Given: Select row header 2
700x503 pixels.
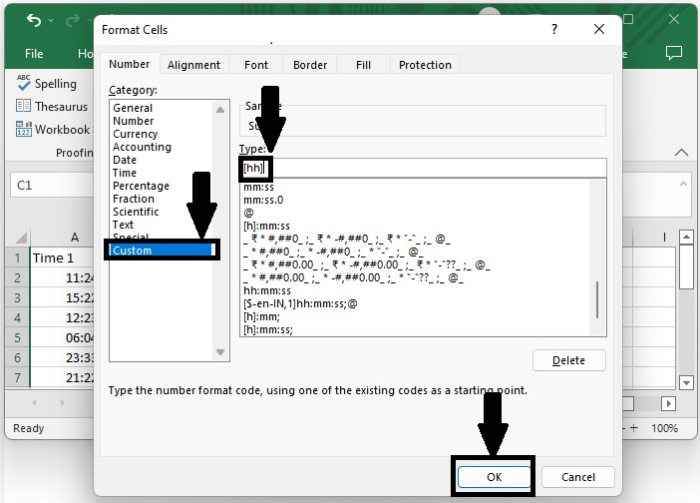Looking at the screenshot, I should [x=17, y=278].
